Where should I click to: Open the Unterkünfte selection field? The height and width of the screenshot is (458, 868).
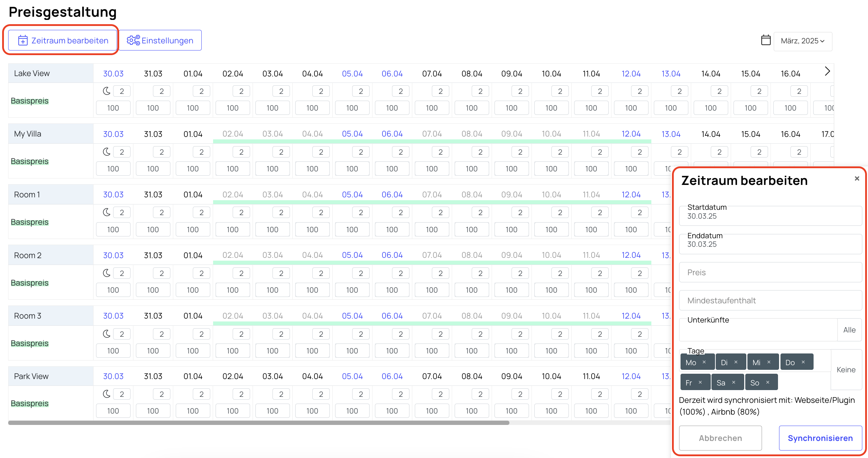[x=758, y=330]
